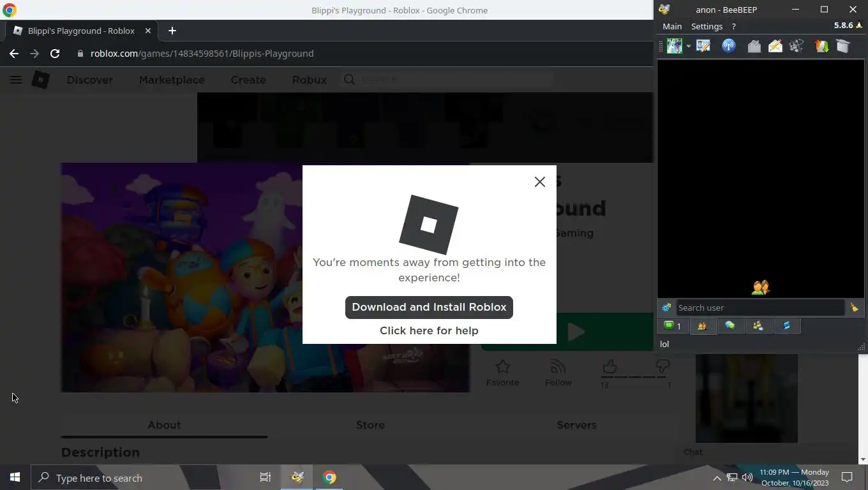Reload the Chrome page
The image size is (868, 490).
click(x=55, y=54)
